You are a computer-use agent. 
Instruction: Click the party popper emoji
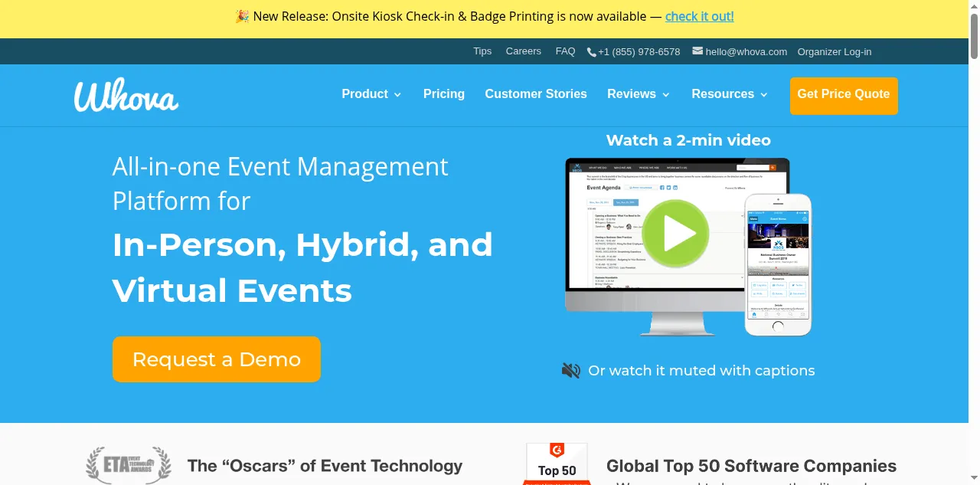pos(242,16)
